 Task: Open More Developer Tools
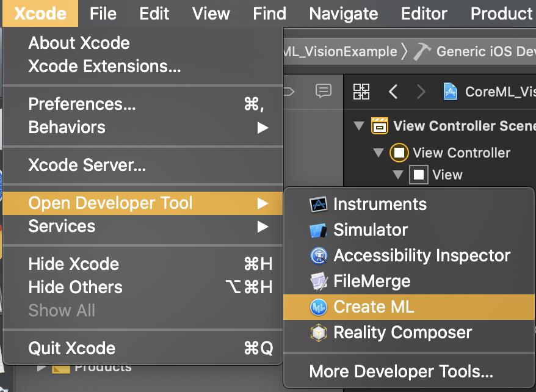tap(401, 371)
